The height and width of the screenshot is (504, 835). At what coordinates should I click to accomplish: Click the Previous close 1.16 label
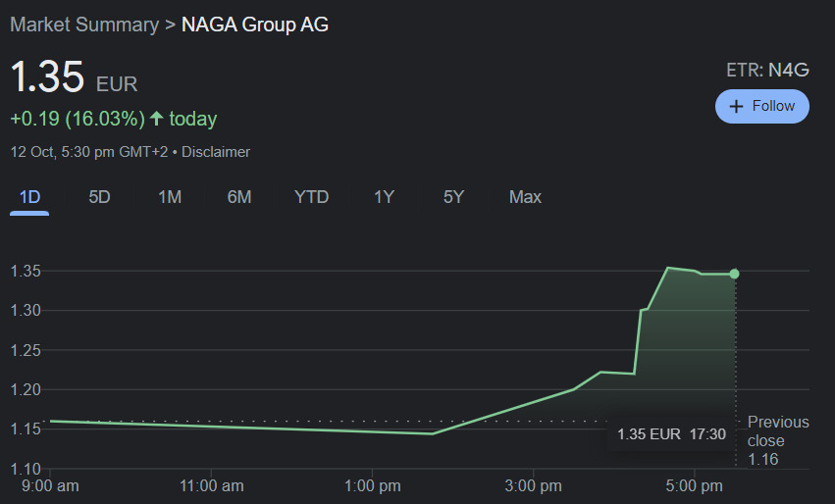click(778, 440)
